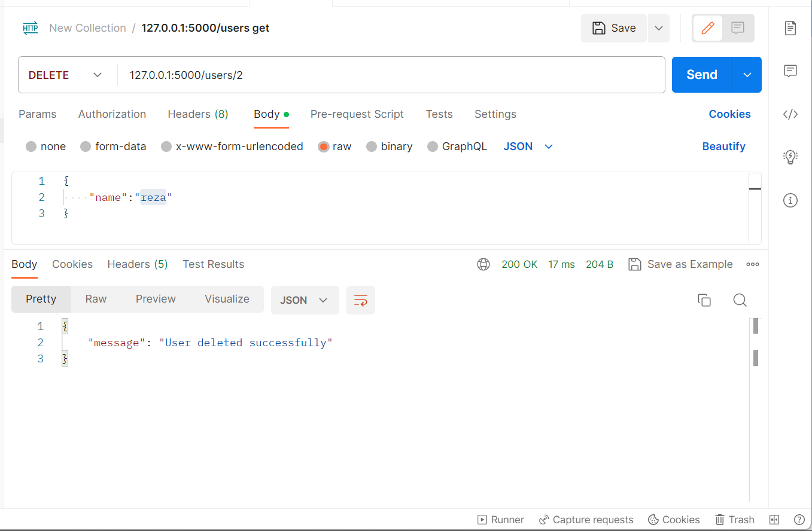Open the Code snippet sidebar icon
The image size is (812, 531).
point(790,114)
